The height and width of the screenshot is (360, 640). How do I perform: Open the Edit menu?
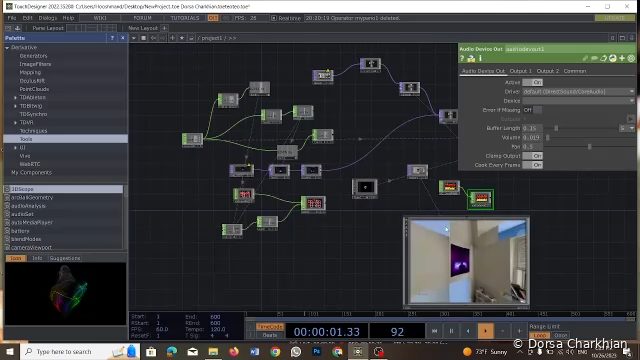27,18
